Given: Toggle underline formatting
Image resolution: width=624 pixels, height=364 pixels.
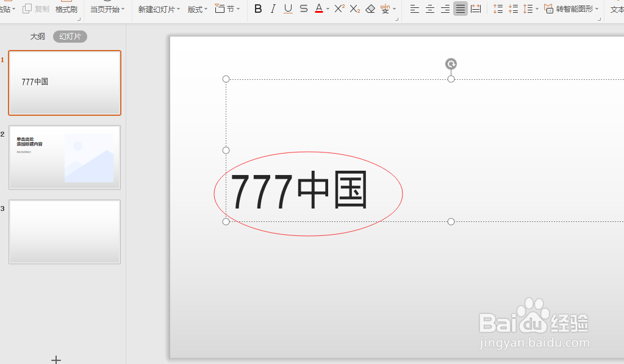Looking at the screenshot, I should click(287, 9).
